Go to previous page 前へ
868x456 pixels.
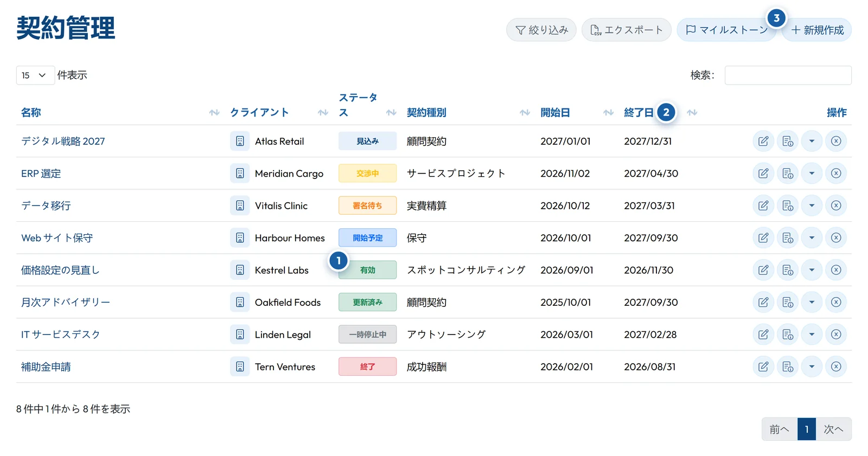(780, 429)
